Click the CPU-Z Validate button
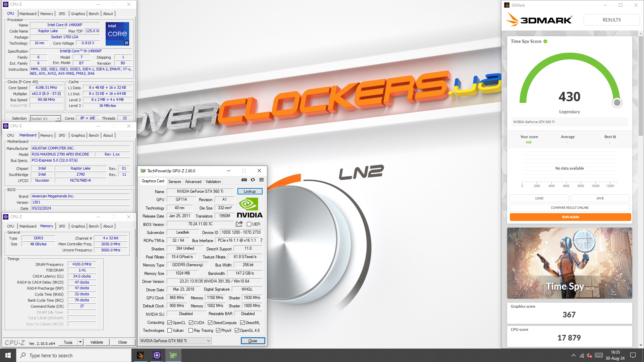644x362 pixels. point(97,342)
